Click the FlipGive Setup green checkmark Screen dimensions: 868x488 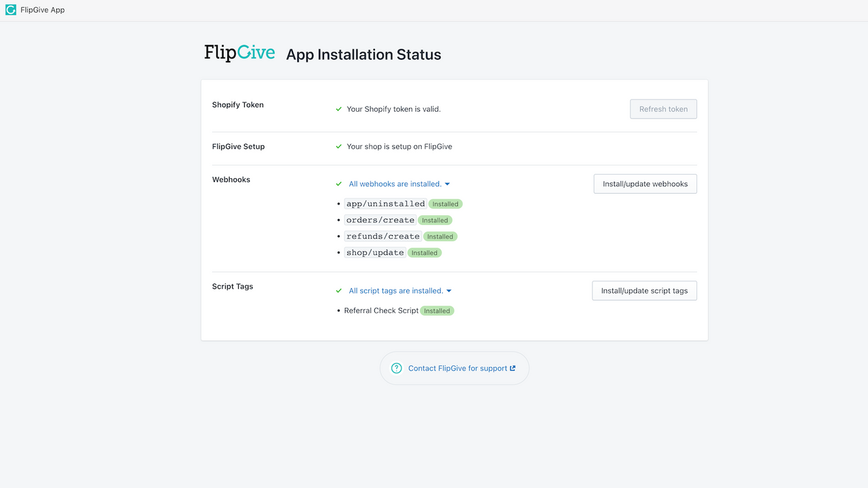pos(339,146)
